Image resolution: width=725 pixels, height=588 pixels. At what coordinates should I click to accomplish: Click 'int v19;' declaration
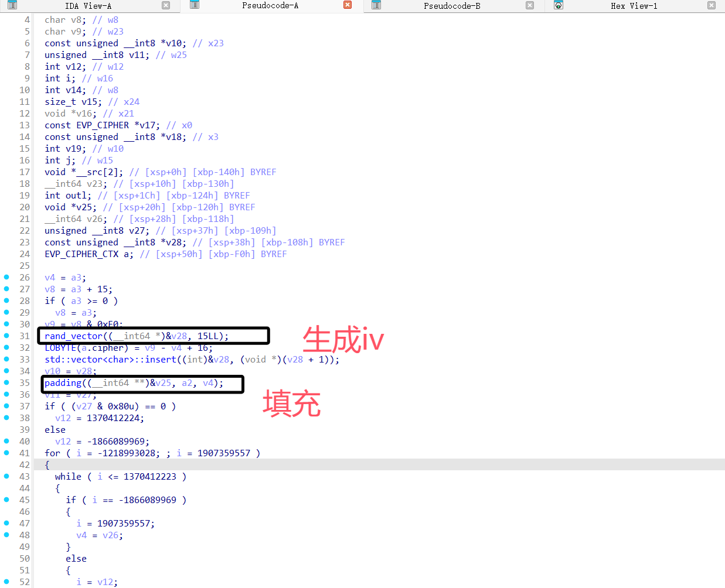coord(66,149)
